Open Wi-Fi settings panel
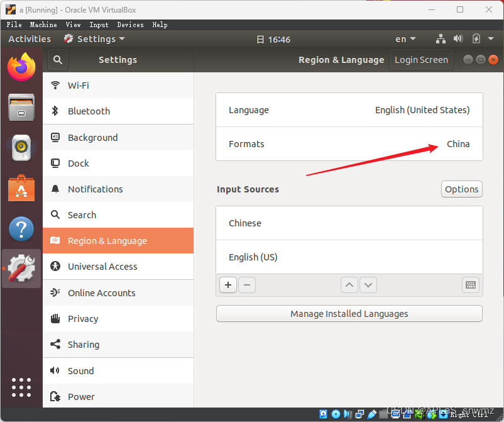Viewport: 504px width, 422px height. [118, 86]
